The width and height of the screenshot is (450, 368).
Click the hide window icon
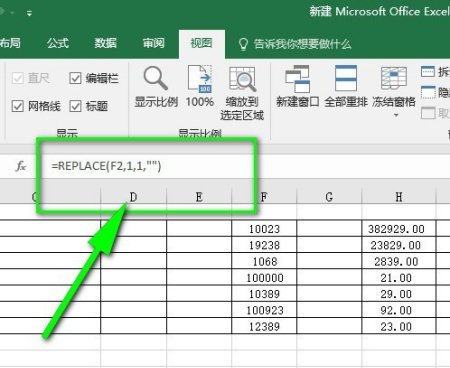pyautogui.click(x=428, y=92)
